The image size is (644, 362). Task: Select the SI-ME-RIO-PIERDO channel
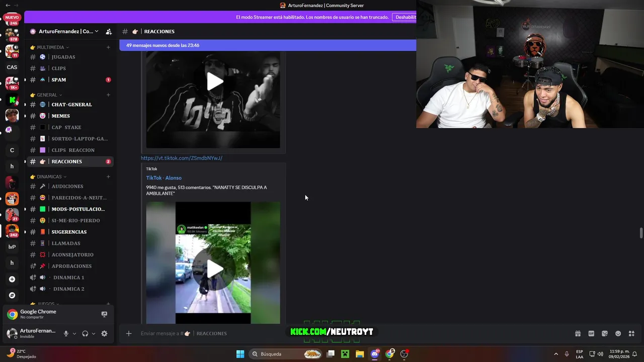[70, 220]
